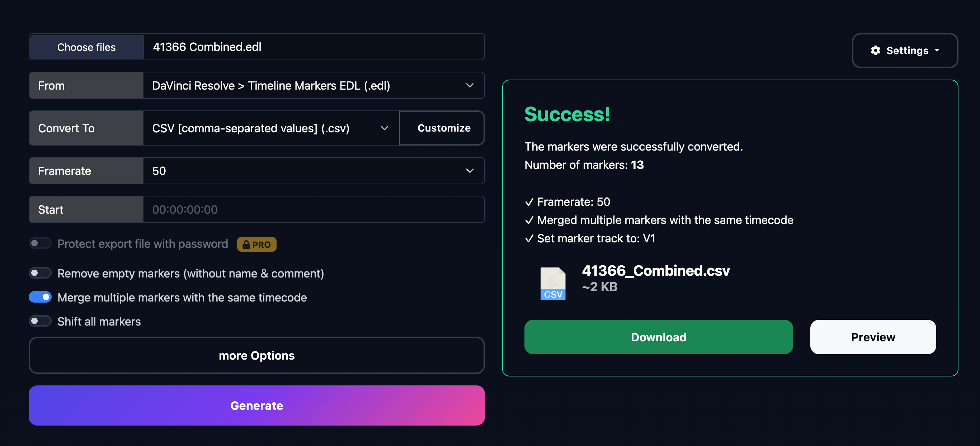Screen dimensions: 980x446
Task: Toggle Remove empty markers switch
Action: (40, 273)
